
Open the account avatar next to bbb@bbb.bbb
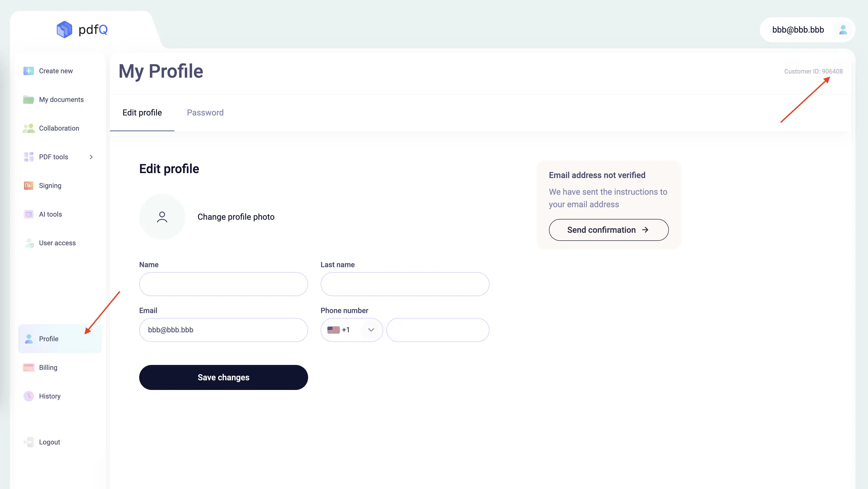843,30
